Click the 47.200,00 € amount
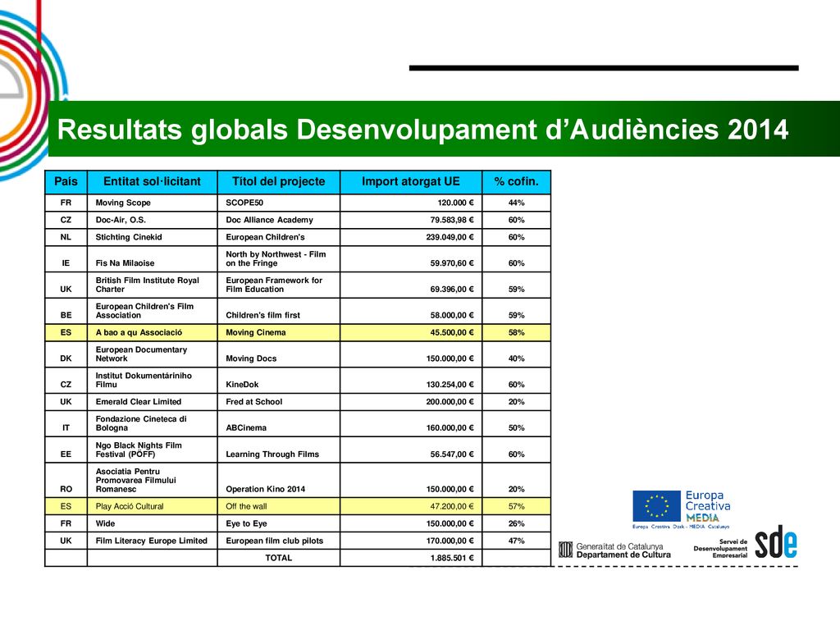840x630 pixels. [452, 506]
